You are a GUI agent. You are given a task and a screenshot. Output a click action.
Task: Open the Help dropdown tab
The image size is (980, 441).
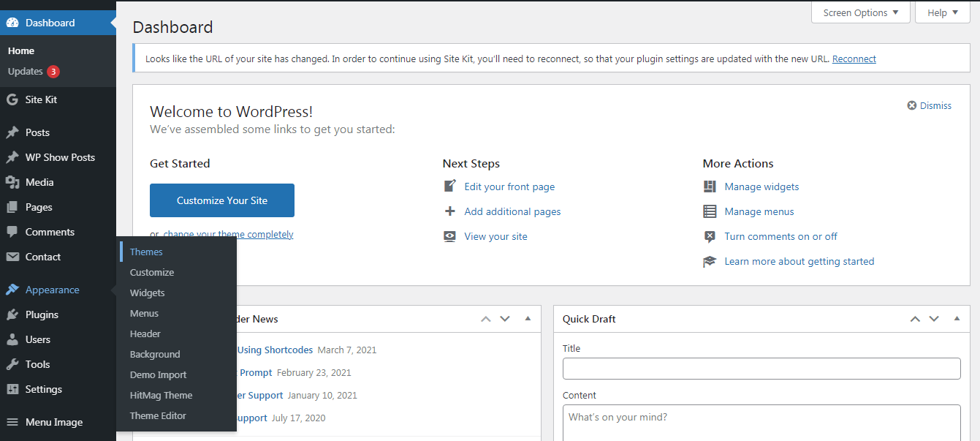coord(943,12)
